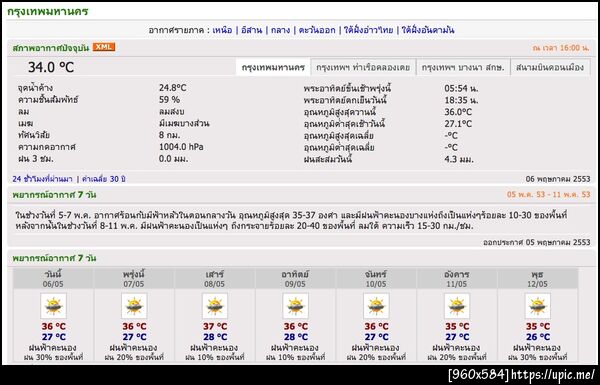Click the อาทิตย์ 09/05 column header
The width and height of the screenshot is (600, 385).
click(x=295, y=279)
